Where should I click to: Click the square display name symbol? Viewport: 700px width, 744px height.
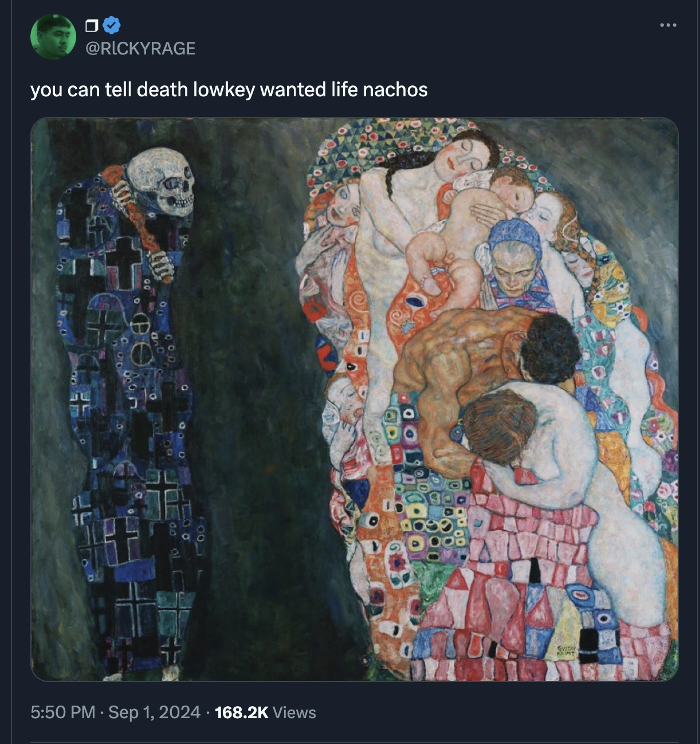91,26
